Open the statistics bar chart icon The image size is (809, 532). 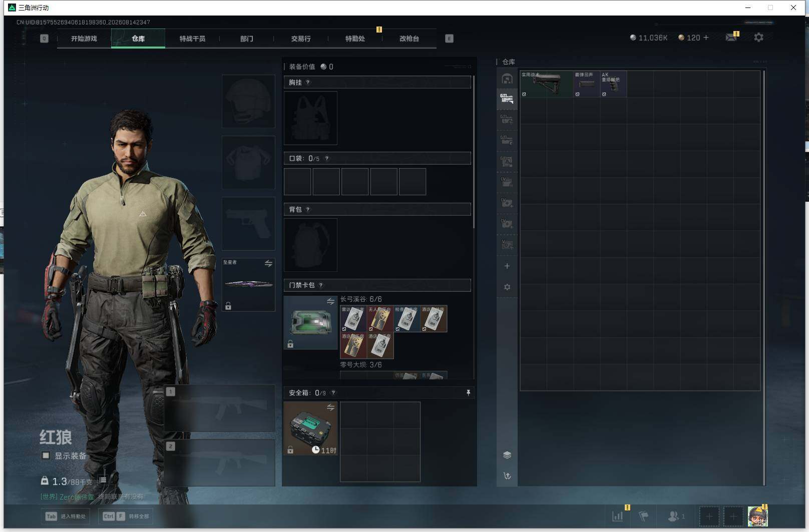click(x=618, y=516)
